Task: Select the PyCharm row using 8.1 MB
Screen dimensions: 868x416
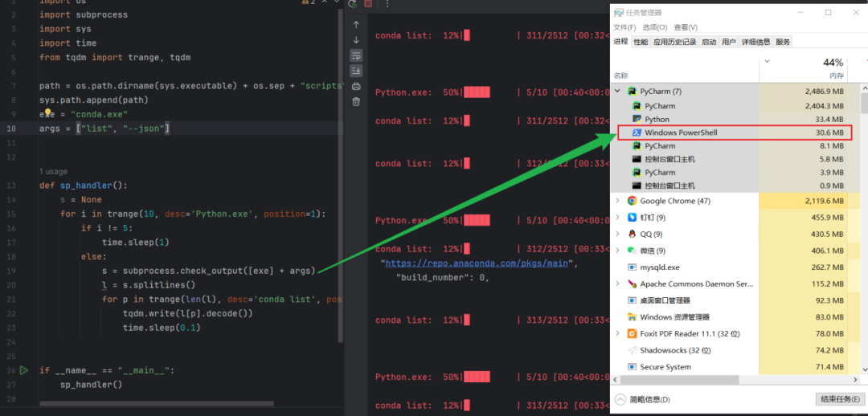Action: [735, 146]
